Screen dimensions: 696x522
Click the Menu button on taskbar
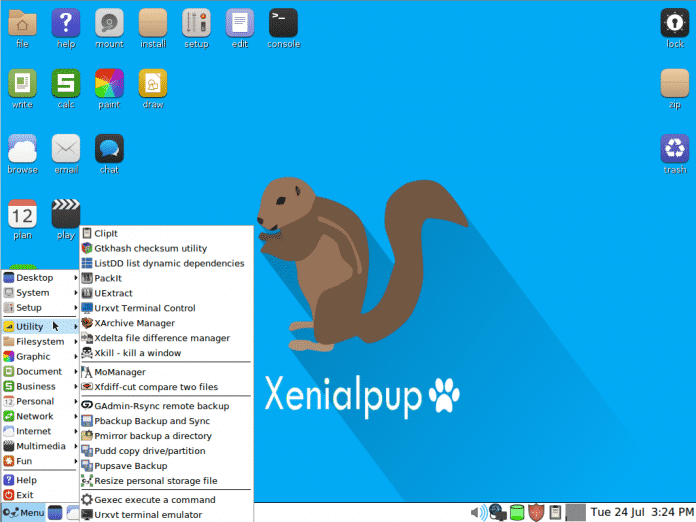click(x=24, y=513)
